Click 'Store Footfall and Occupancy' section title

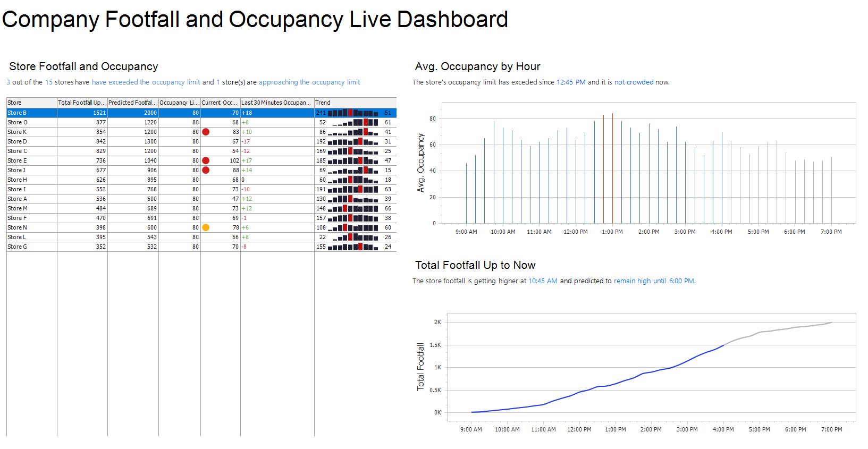(83, 66)
